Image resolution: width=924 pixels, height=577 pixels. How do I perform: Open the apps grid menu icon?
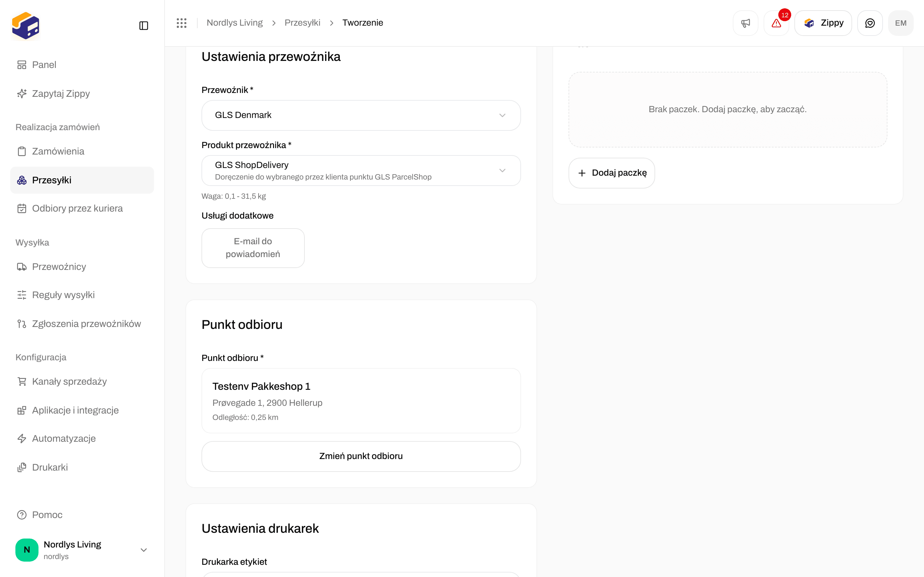[x=182, y=23]
